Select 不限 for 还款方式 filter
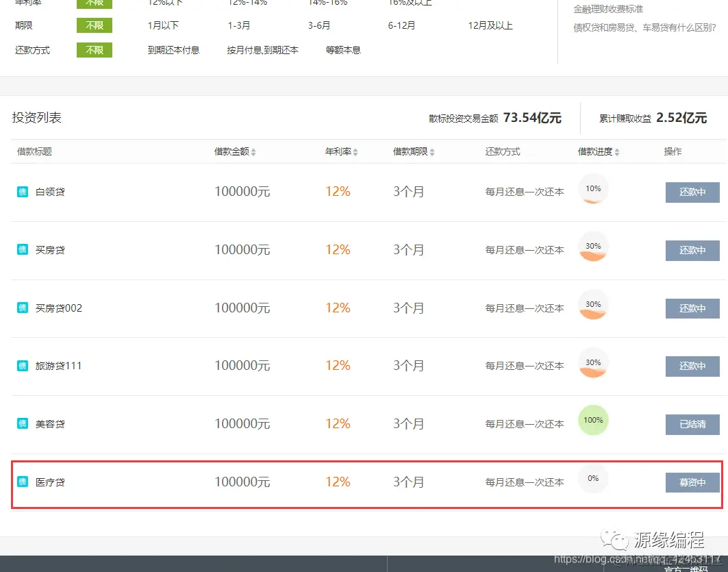Viewport: 728px width, 572px height. coord(95,50)
